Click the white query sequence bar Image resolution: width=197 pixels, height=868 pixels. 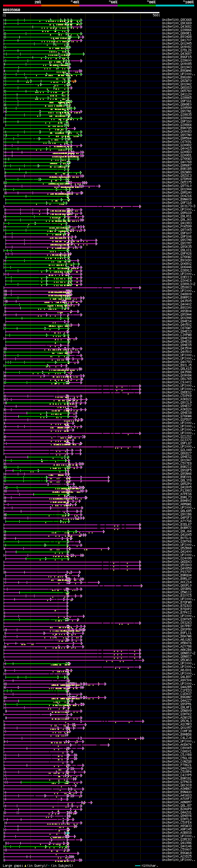click(x=81, y=13)
